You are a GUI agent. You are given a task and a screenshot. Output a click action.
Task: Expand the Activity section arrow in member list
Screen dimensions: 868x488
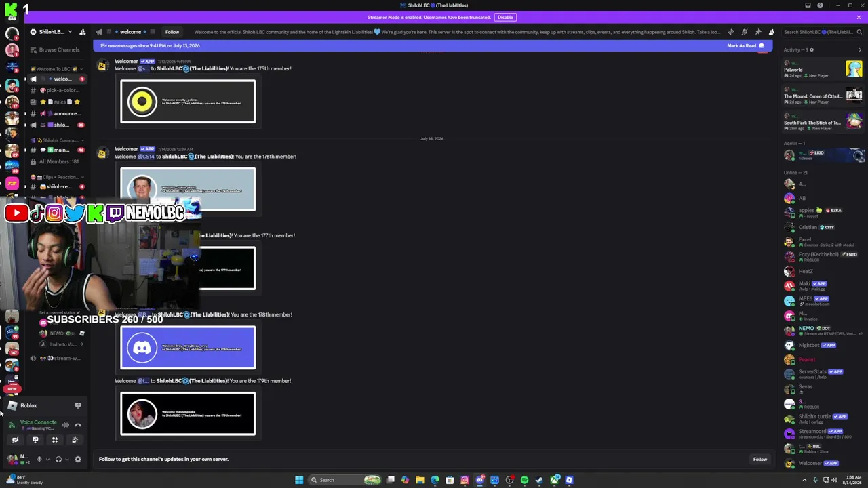click(859, 49)
